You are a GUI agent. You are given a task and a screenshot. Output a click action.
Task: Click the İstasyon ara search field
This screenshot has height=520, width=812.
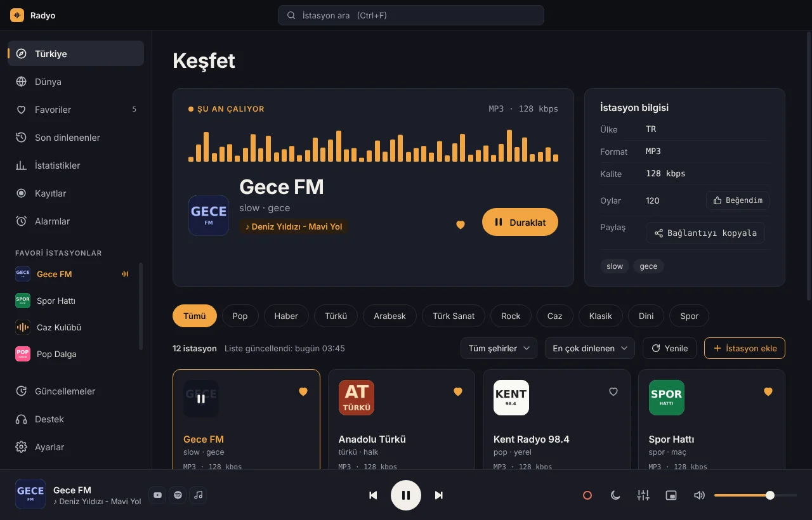411,15
